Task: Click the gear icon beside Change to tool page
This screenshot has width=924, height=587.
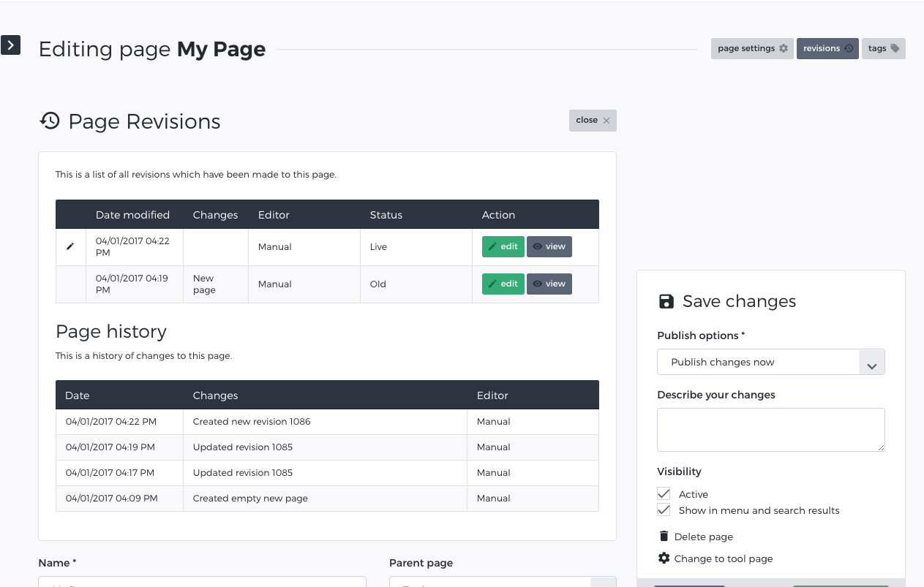Action: [x=664, y=558]
